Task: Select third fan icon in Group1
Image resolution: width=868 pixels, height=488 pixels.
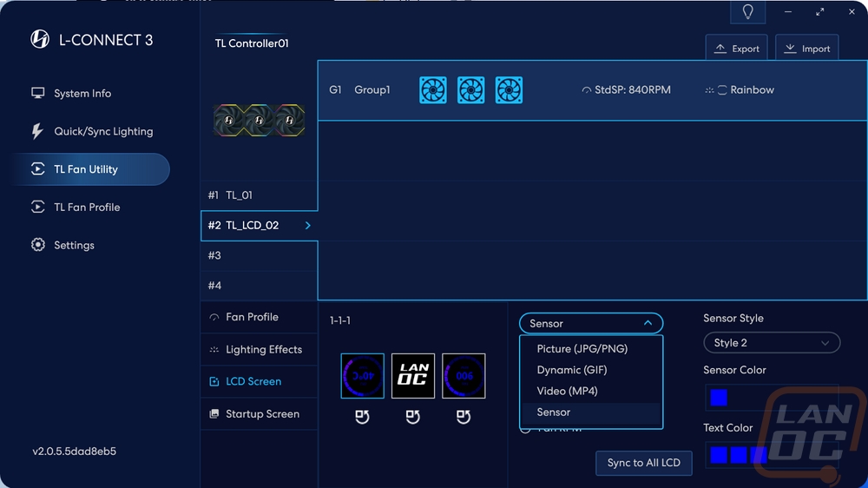Action: tap(509, 89)
